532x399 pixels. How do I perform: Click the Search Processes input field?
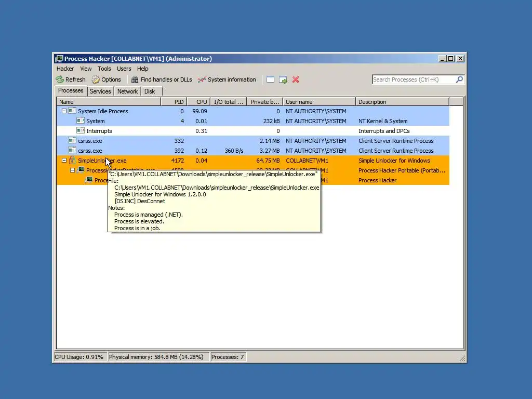(x=414, y=79)
